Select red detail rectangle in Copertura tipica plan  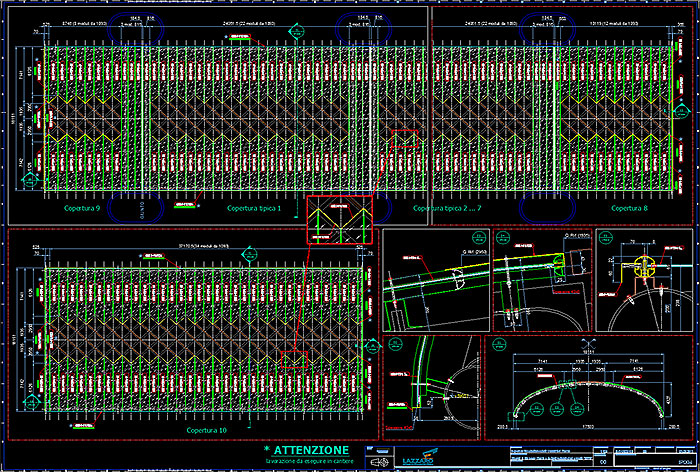404,139
